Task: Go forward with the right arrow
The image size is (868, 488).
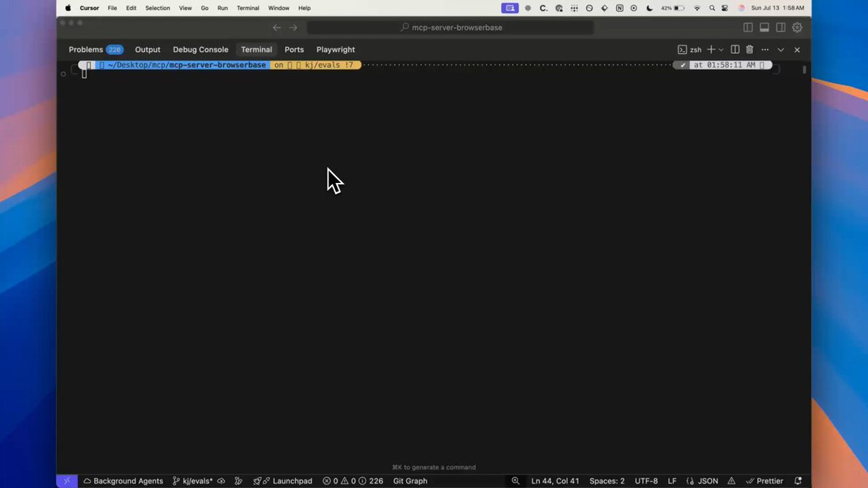Action: (x=293, y=27)
